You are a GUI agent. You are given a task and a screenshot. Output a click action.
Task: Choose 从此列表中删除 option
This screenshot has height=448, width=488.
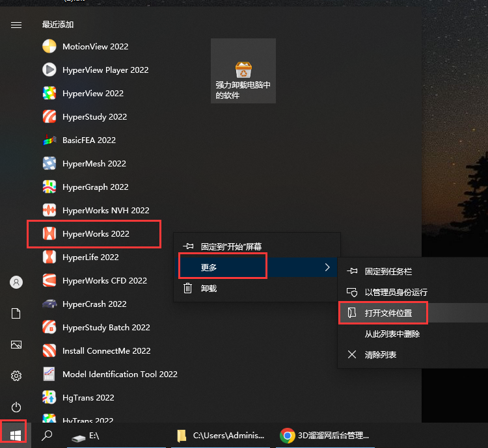coord(413,334)
